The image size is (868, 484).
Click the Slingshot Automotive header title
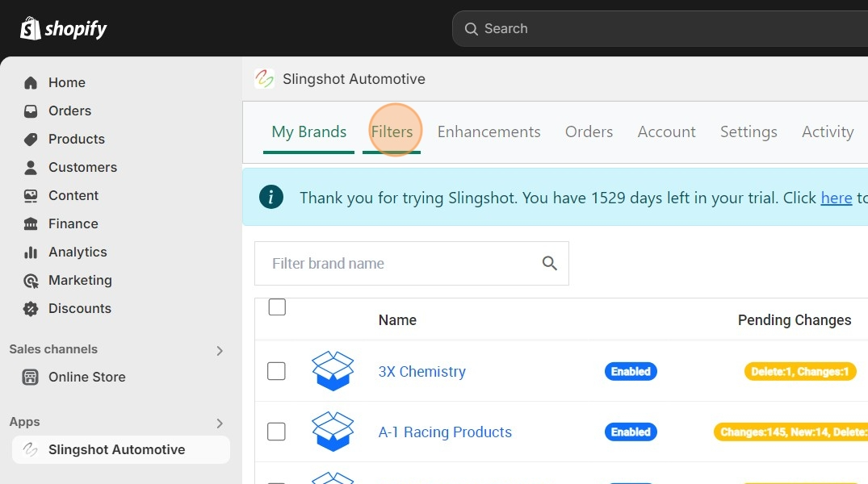coord(354,79)
